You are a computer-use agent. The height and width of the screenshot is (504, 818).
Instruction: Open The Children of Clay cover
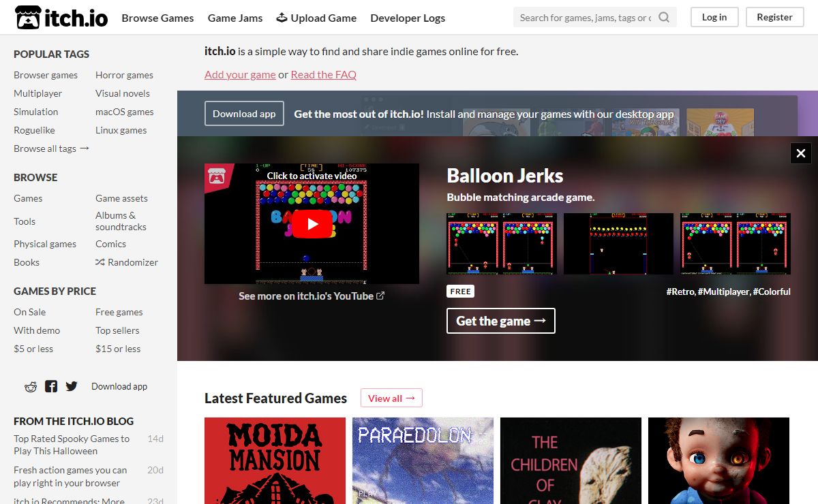(x=571, y=460)
